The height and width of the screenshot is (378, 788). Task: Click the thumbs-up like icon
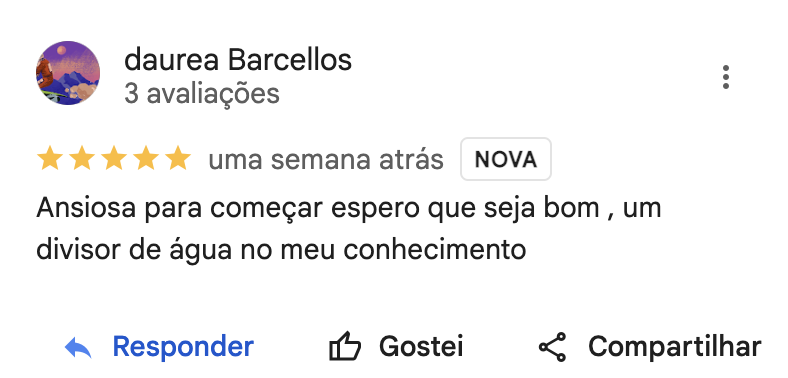pyautogui.click(x=345, y=346)
